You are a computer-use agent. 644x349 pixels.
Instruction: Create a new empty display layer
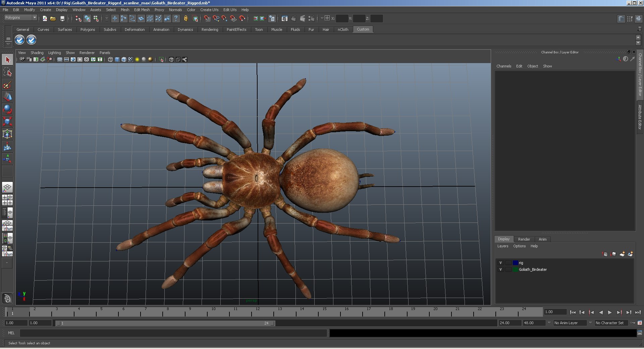point(622,254)
